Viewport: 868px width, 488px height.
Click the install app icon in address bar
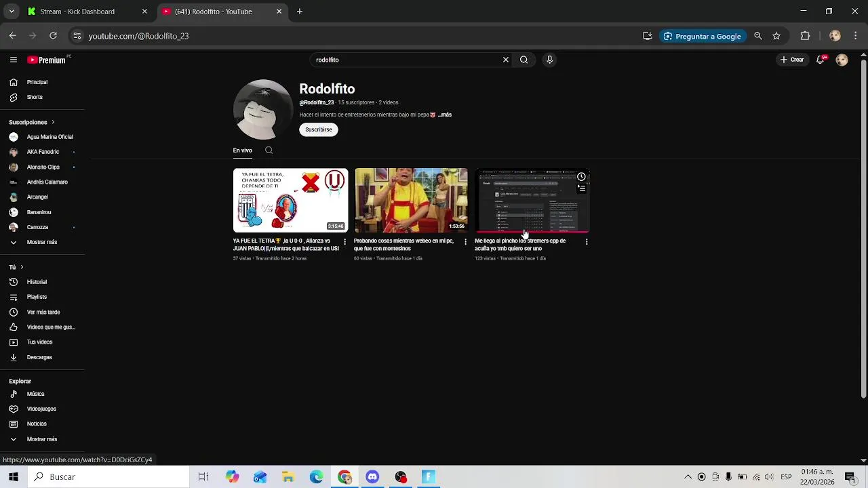[x=648, y=36]
